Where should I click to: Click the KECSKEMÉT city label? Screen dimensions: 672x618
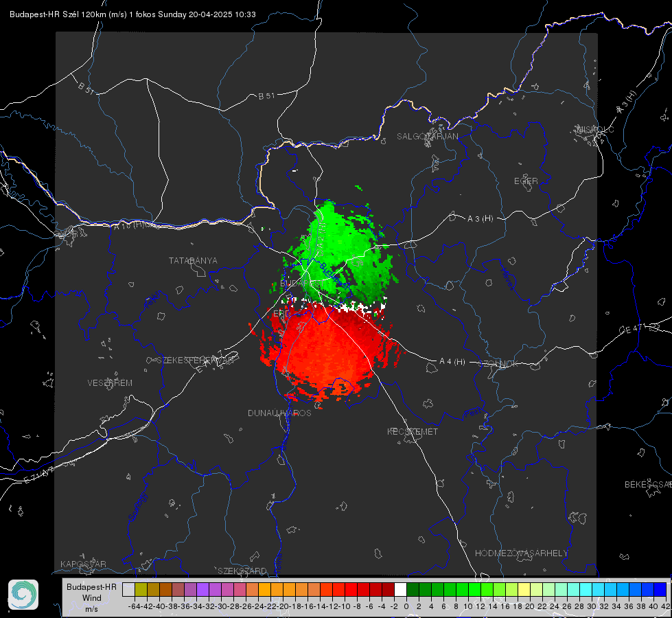(x=413, y=431)
